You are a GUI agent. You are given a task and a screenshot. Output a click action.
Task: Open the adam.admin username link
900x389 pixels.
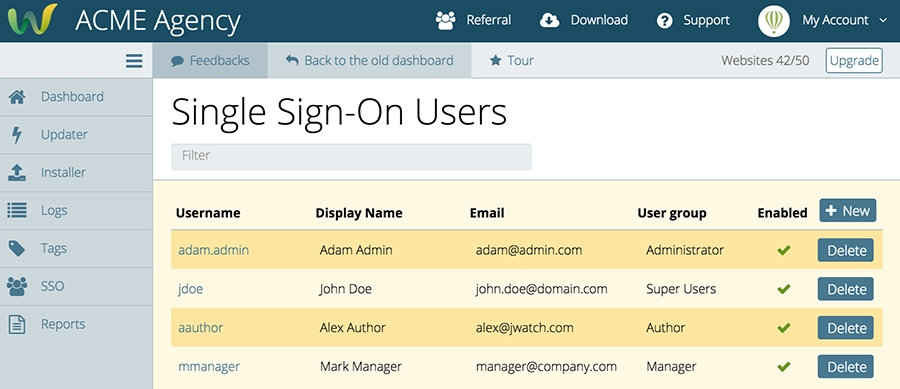pyautogui.click(x=214, y=250)
